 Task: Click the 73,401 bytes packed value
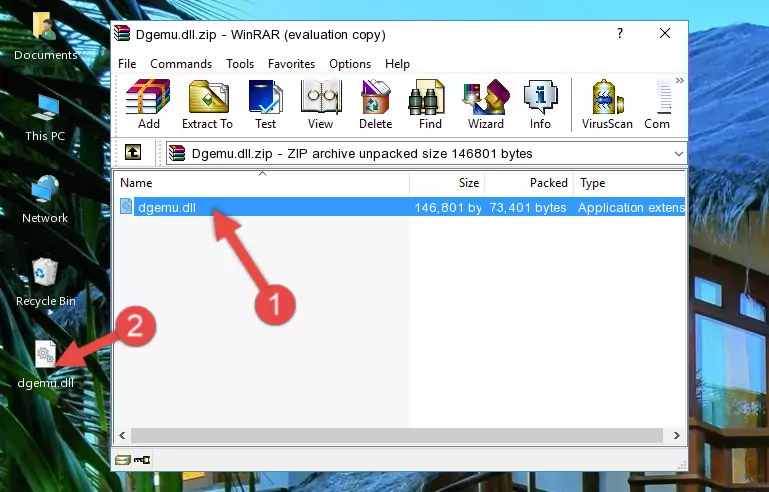pyautogui.click(x=528, y=207)
